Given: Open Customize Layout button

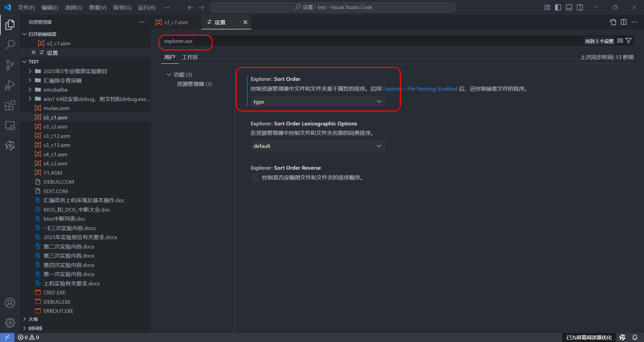Looking at the screenshot, I should [547, 7].
